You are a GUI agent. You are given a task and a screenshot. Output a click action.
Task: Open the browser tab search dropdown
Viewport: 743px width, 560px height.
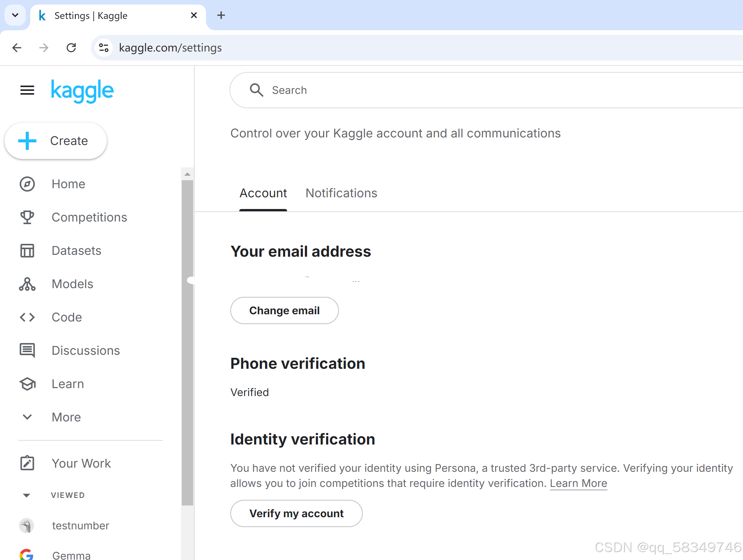click(15, 15)
